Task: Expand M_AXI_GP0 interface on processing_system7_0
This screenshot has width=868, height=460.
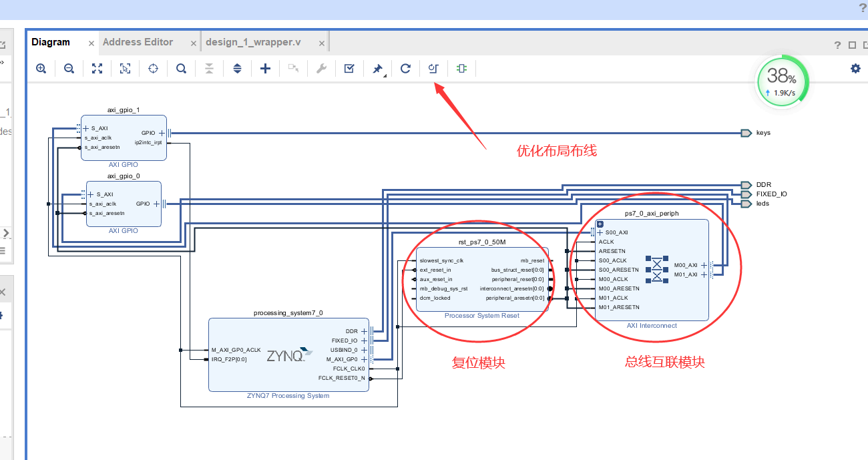Action: tap(364, 359)
